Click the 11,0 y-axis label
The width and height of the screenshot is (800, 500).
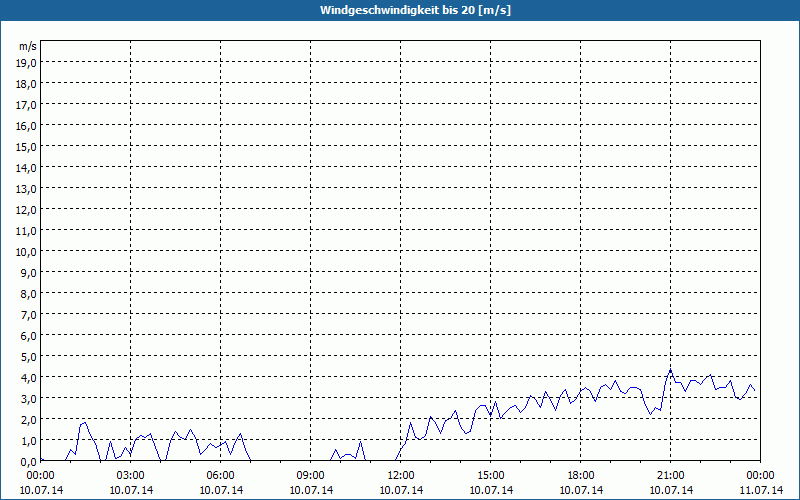pos(26,231)
